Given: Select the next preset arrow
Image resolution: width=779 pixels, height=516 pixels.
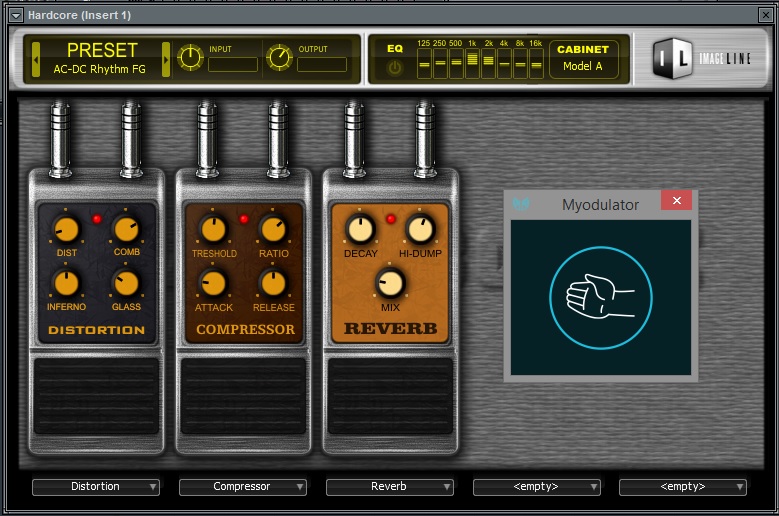Looking at the screenshot, I should [x=166, y=59].
